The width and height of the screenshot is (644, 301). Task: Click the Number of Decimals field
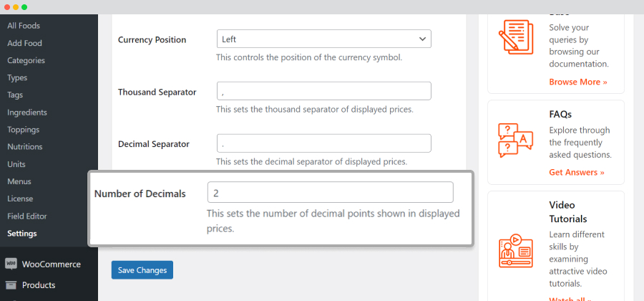click(330, 192)
